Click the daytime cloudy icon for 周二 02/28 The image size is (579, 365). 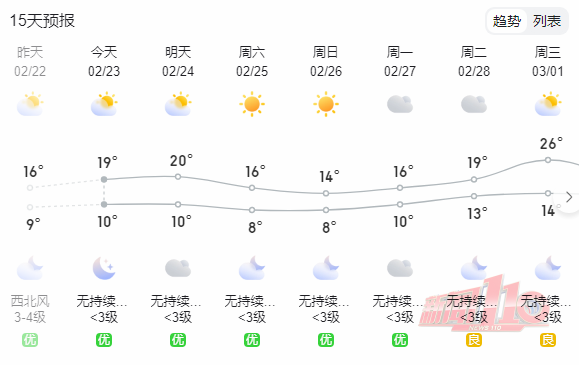pyautogui.click(x=474, y=104)
